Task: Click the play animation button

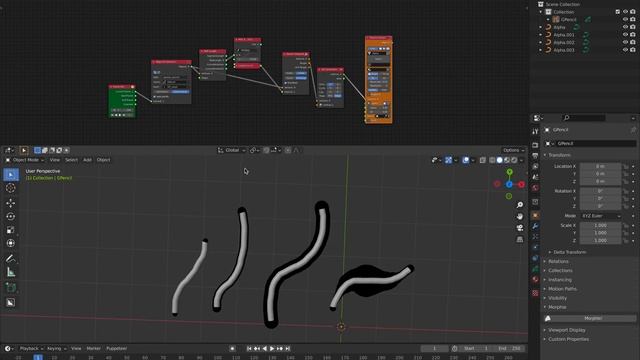Action: pos(272,349)
